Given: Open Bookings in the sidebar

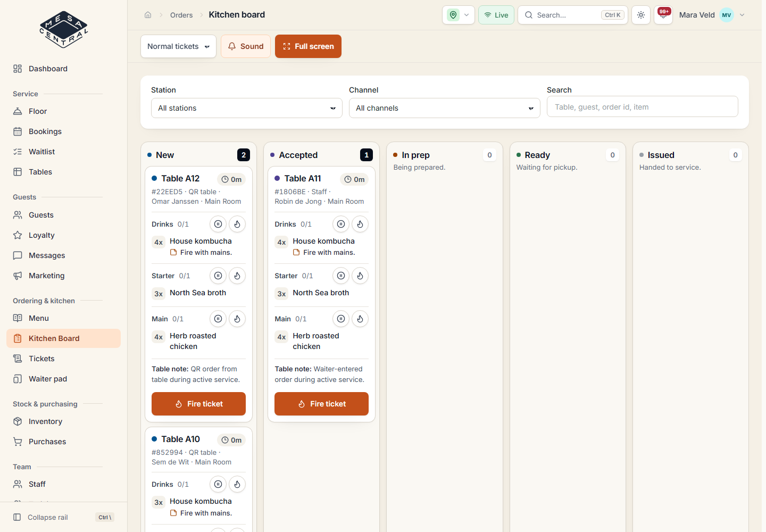Looking at the screenshot, I should [x=64, y=131].
